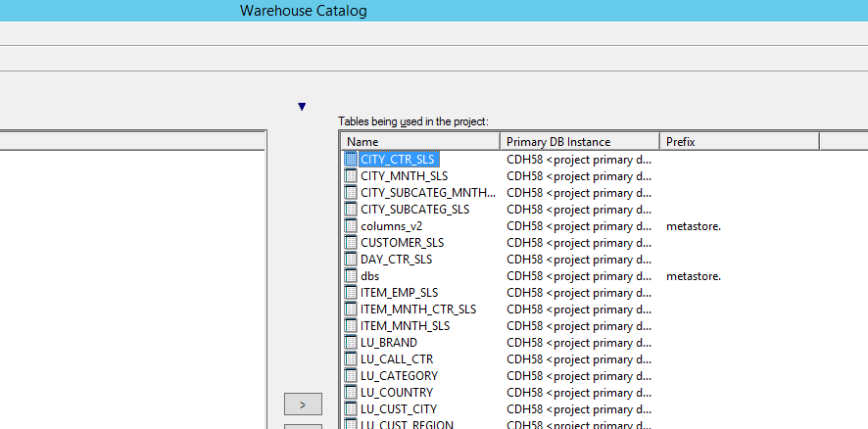
Task: Choose the ITEM_MNTH_CTR_SLS table
Action: 418,309
